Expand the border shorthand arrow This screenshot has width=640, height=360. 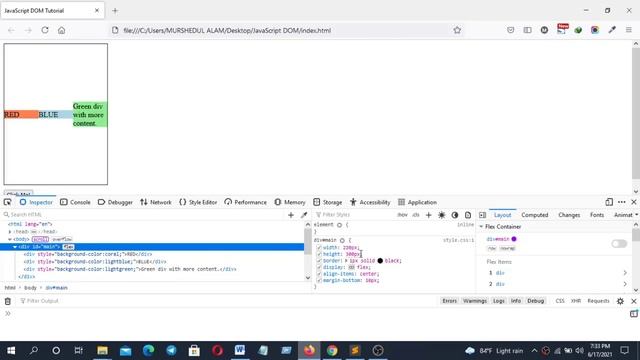346,260
